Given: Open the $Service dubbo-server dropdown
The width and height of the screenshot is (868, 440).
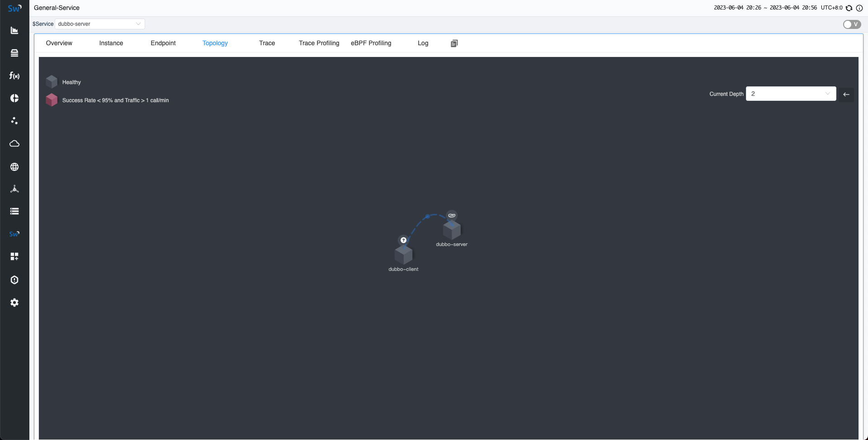Looking at the screenshot, I should pyautogui.click(x=99, y=24).
